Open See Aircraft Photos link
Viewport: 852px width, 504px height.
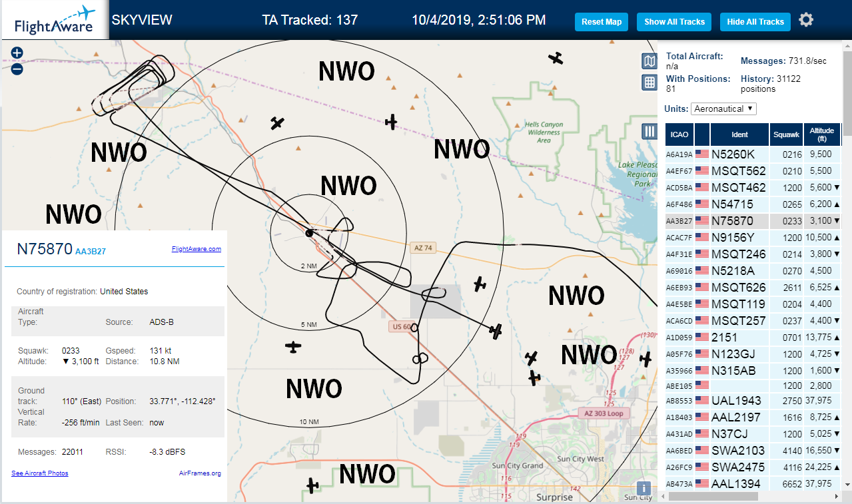pos(40,473)
